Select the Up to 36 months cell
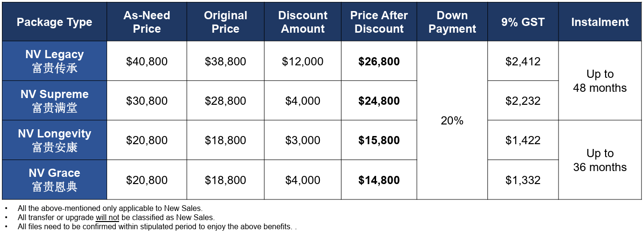Image resolution: width=644 pixels, height=235 pixels. (600, 160)
